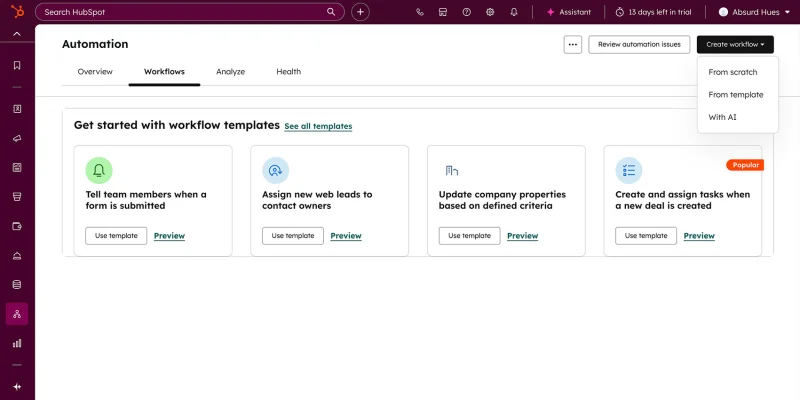The height and width of the screenshot is (400, 800).
Task: Open the Sales sidebar icon
Action: pyautogui.click(x=17, y=196)
